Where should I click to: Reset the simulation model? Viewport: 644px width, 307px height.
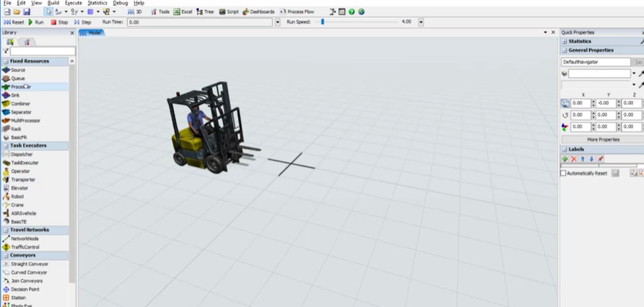(15, 22)
